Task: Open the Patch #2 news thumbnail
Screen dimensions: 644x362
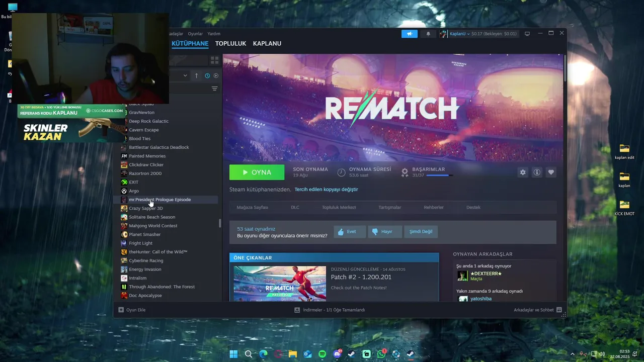Action: (280, 284)
